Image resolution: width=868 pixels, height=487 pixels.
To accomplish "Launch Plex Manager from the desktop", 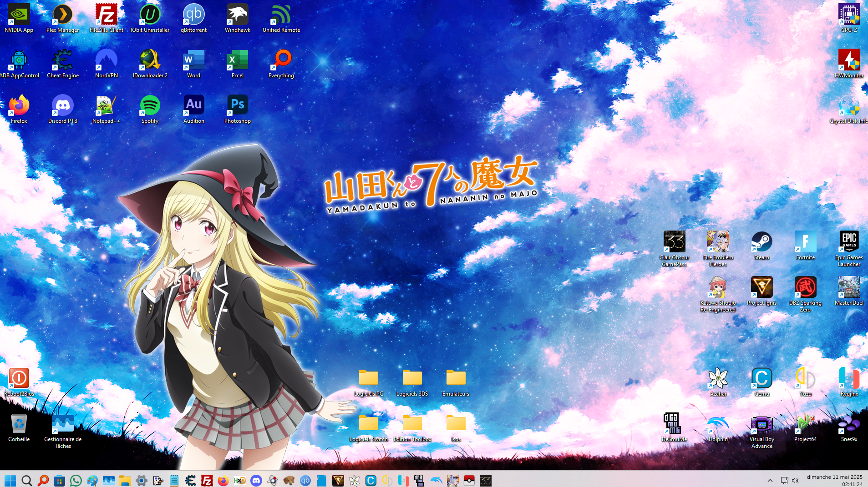I will (63, 18).
